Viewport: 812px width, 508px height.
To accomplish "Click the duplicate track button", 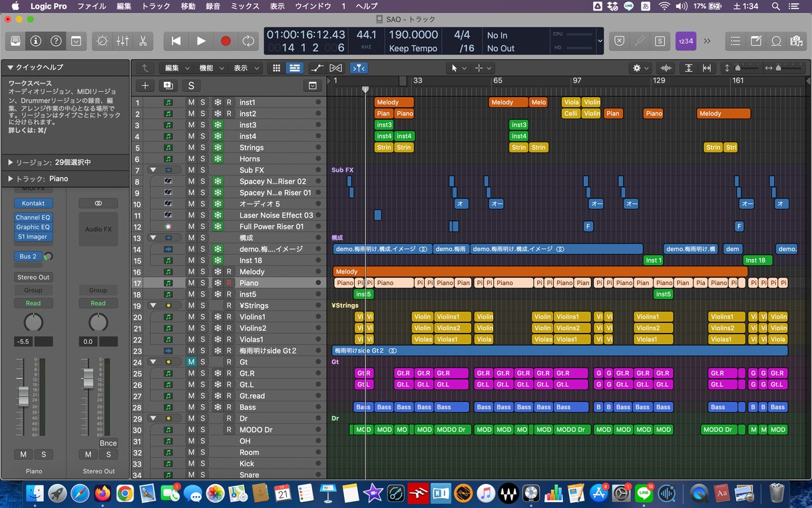I will click(168, 85).
